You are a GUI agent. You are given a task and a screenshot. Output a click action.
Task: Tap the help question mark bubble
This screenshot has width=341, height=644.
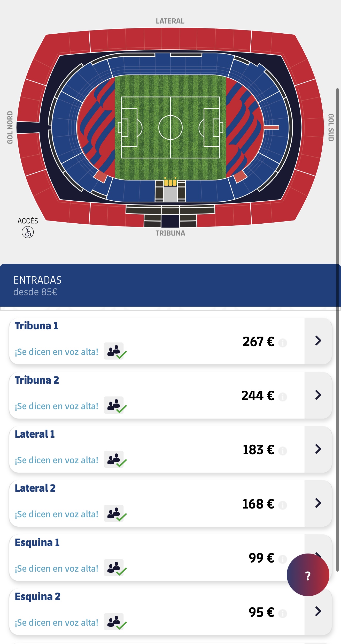pos(308,575)
